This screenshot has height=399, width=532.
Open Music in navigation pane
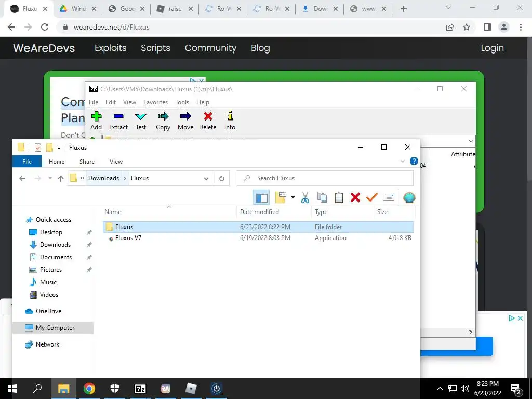pos(48,282)
